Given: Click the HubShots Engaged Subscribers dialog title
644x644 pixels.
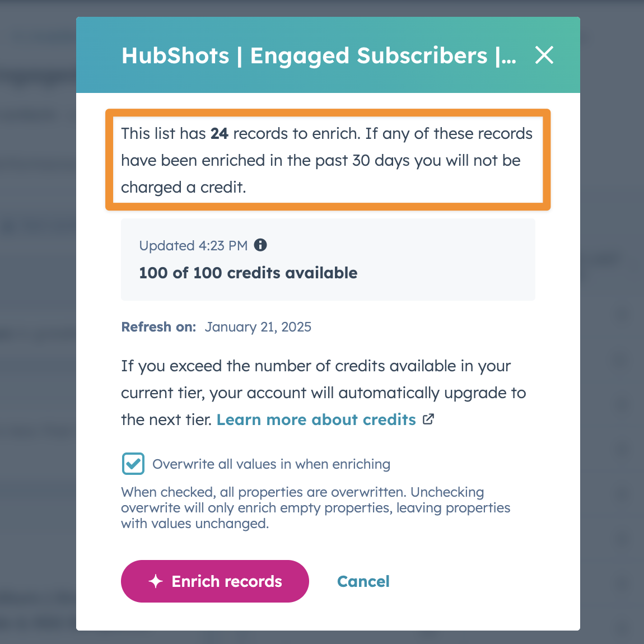Looking at the screenshot, I should pyautogui.click(x=318, y=55).
